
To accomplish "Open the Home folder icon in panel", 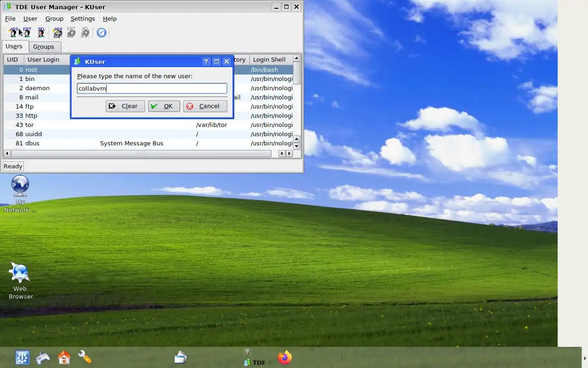I will click(64, 357).
